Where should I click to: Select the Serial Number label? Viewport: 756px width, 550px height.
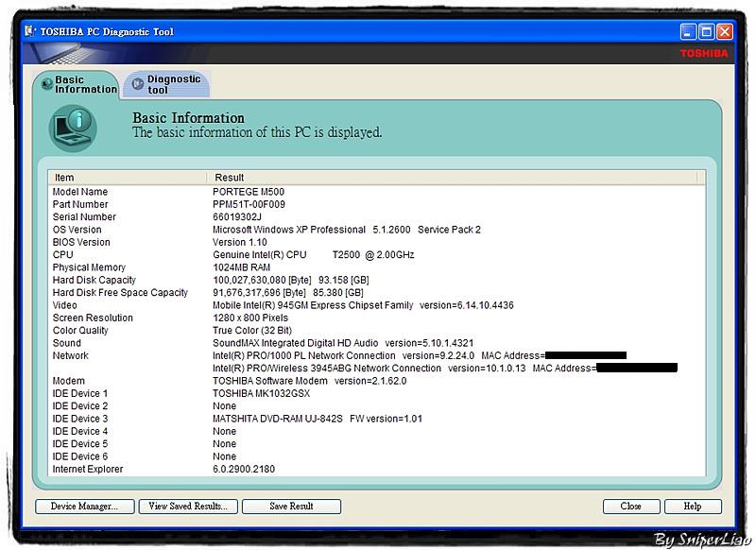(84, 217)
